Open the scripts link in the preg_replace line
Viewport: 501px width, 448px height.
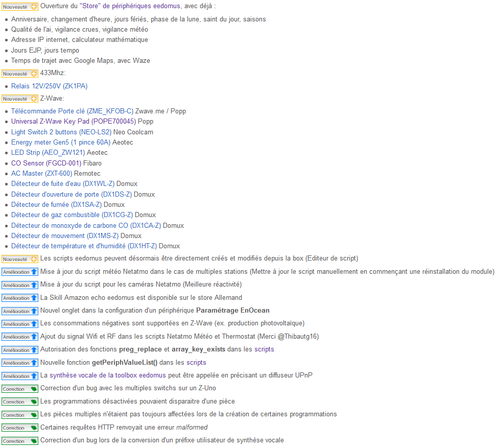tap(264, 349)
